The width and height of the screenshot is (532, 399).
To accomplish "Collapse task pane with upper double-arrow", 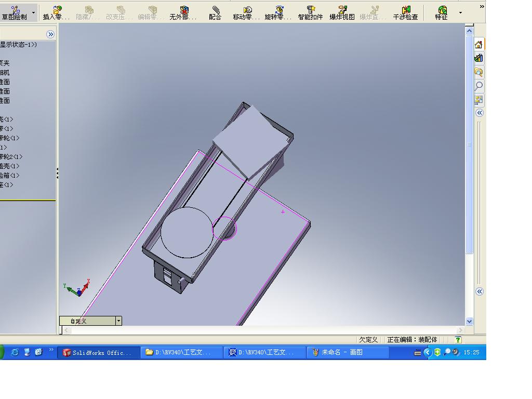I will coord(480,113).
